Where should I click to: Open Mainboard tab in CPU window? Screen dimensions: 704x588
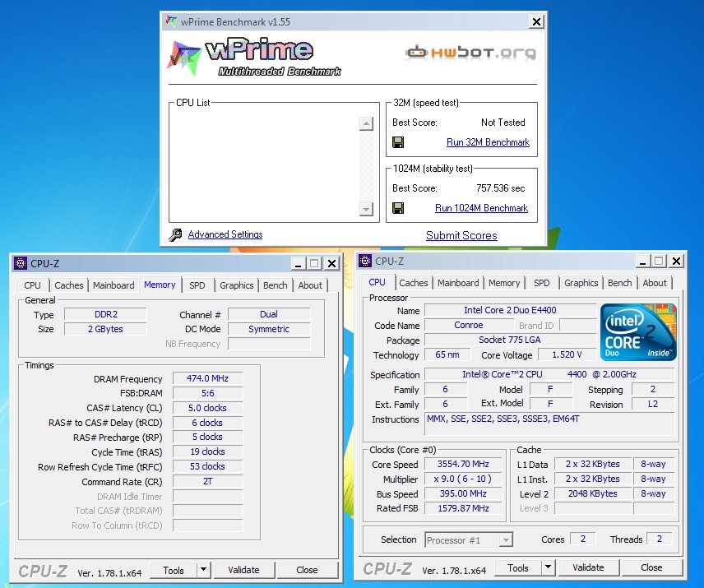click(458, 283)
